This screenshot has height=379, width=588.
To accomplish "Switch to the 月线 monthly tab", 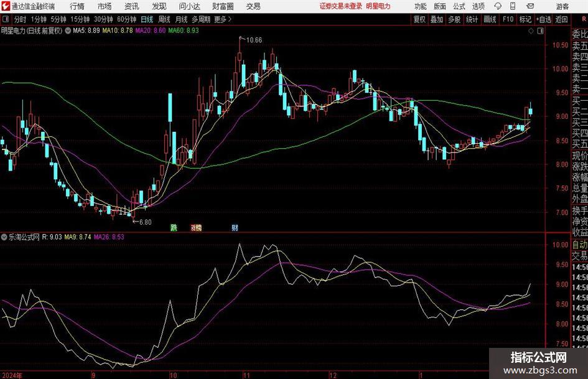I will pyautogui.click(x=181, y=19).
